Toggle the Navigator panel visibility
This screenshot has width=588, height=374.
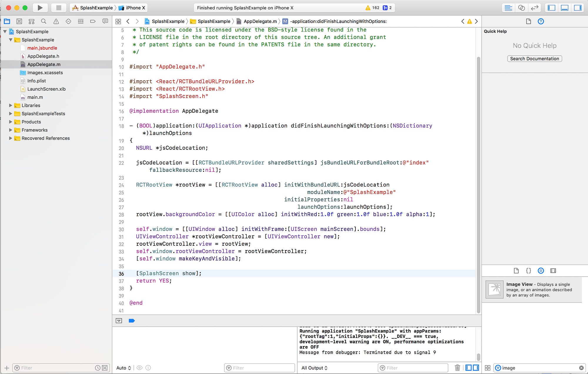click(x=552, y=8)
